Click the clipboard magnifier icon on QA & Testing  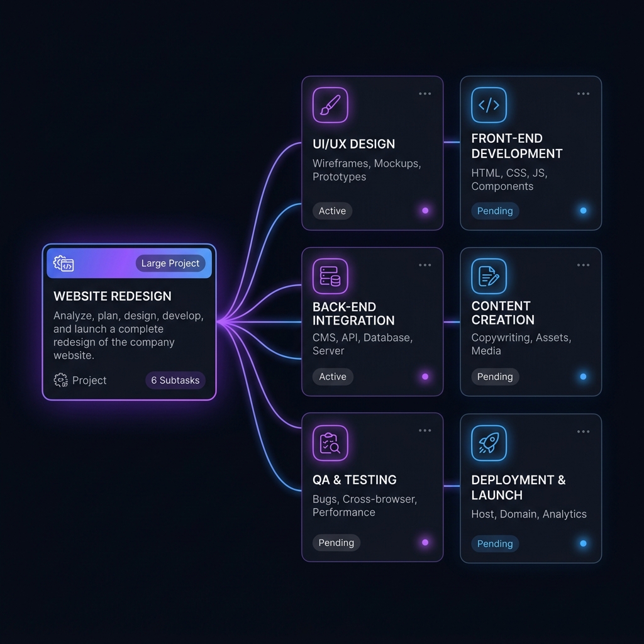[x=330, y=443]
